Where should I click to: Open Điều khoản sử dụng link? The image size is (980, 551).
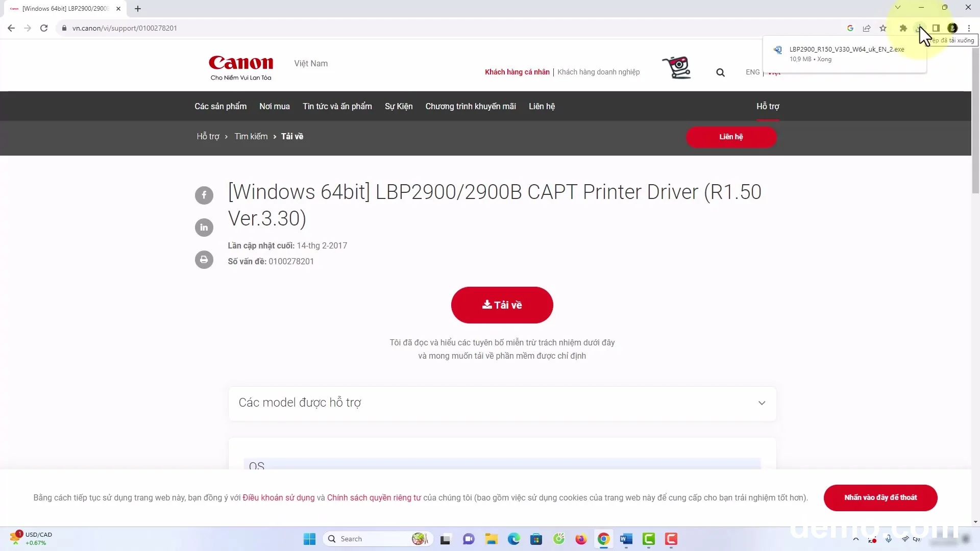click(x=279, y=497)
